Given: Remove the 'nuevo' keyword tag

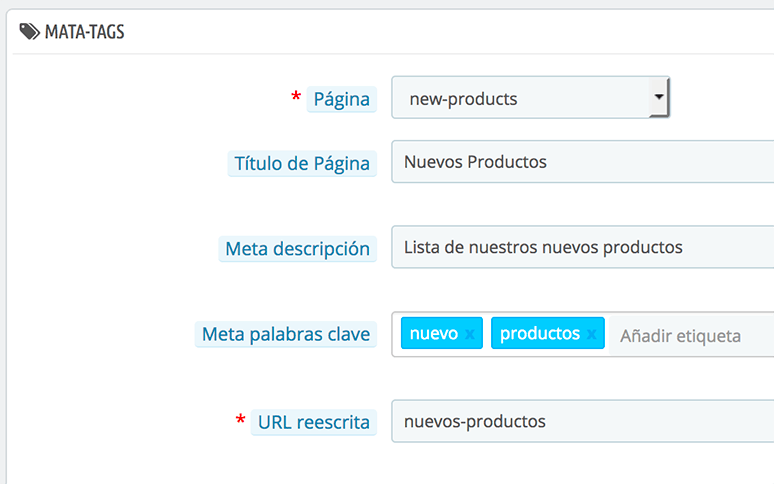Looking at the screenshot, I should point(469,334).
